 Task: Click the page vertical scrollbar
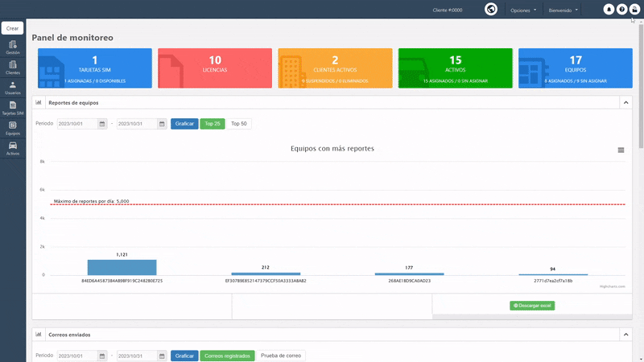(x=641, y=86)
